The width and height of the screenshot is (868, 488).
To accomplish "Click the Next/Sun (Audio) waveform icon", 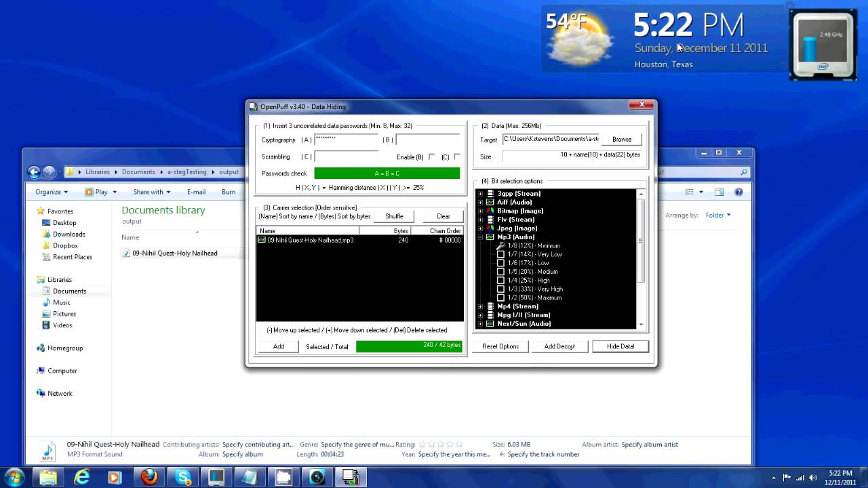I will [x=490, y=324].
